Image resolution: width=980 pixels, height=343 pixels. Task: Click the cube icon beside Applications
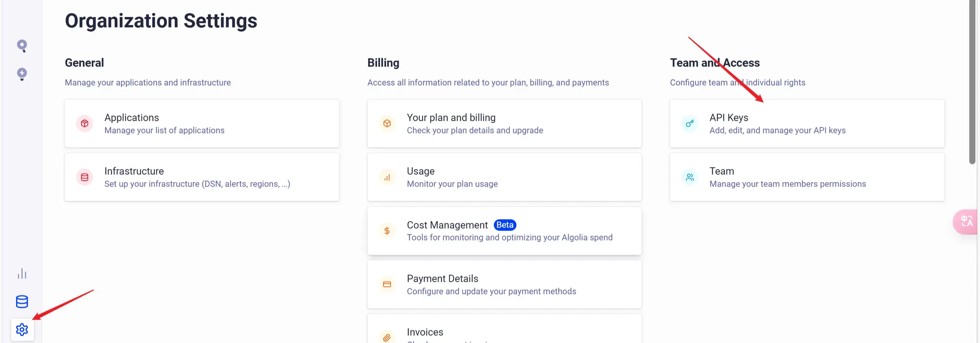85,124
